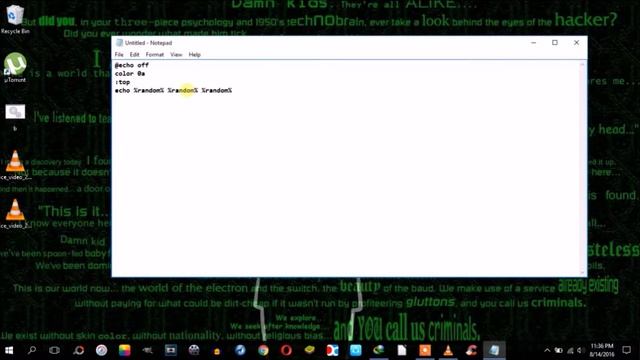Select the Recycle Bin desktop icon
640x360 pixels.
point(15,19)
